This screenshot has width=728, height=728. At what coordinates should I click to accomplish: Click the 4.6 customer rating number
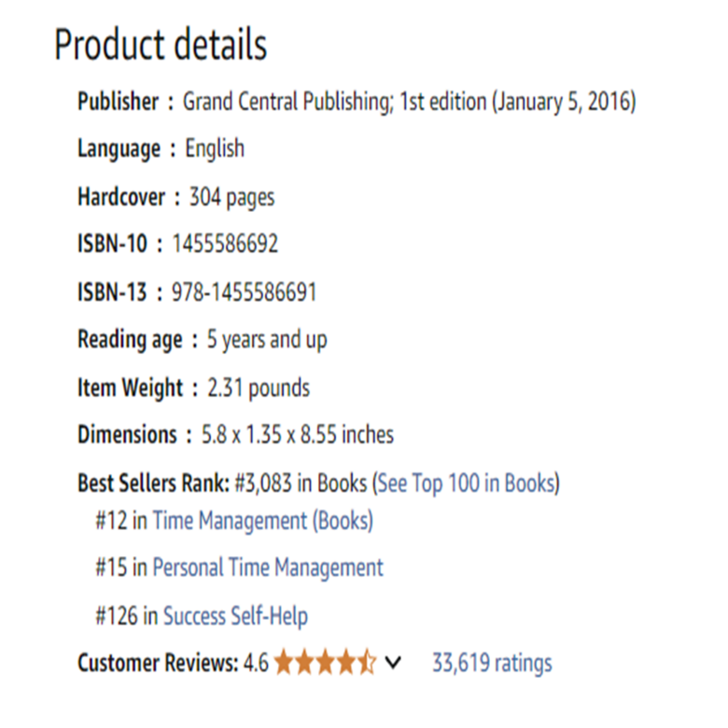[256, 664]
